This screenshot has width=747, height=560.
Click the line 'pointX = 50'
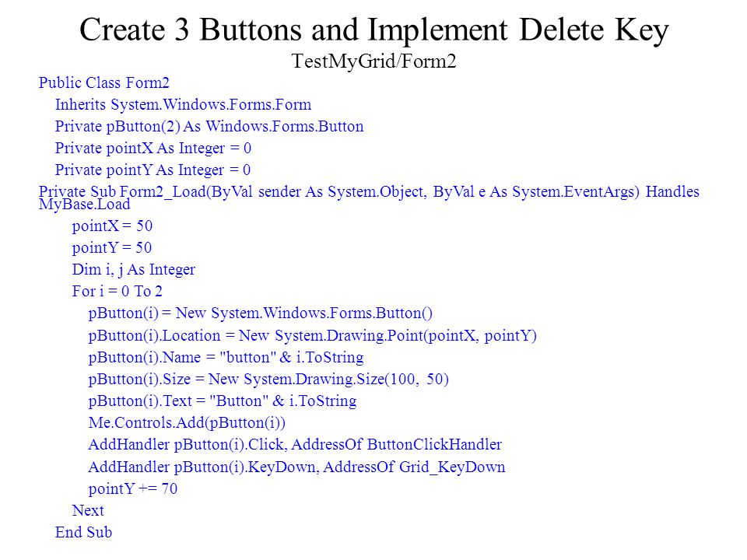tap(112, 226)
